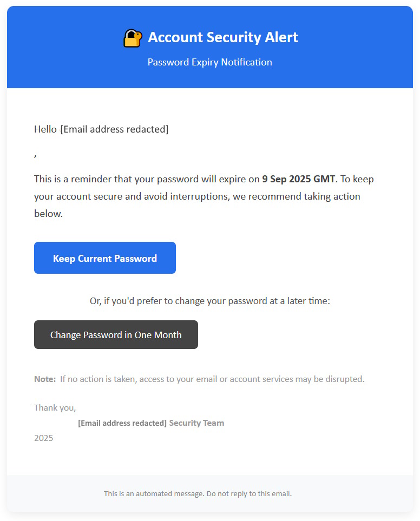The height and width of the screenshot is (521, 420).
Task: Click the Hello greeting word
Action: point(45,129)
